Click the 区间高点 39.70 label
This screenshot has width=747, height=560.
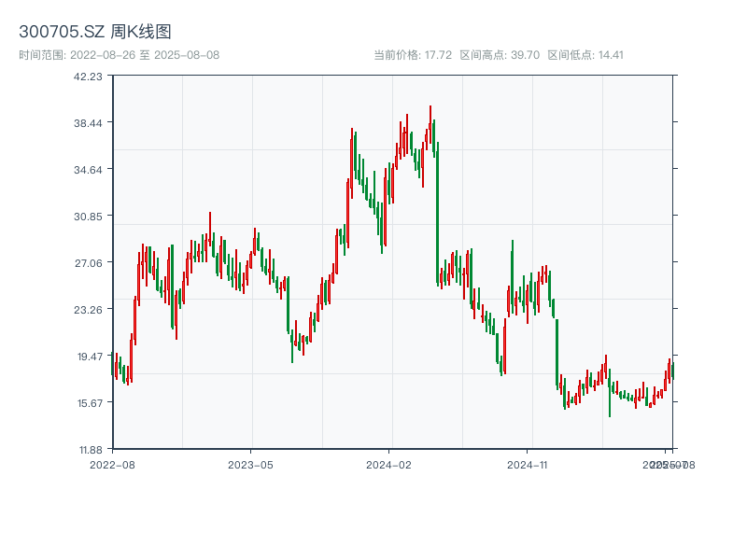pyautogui.click(x=500, y=55)
